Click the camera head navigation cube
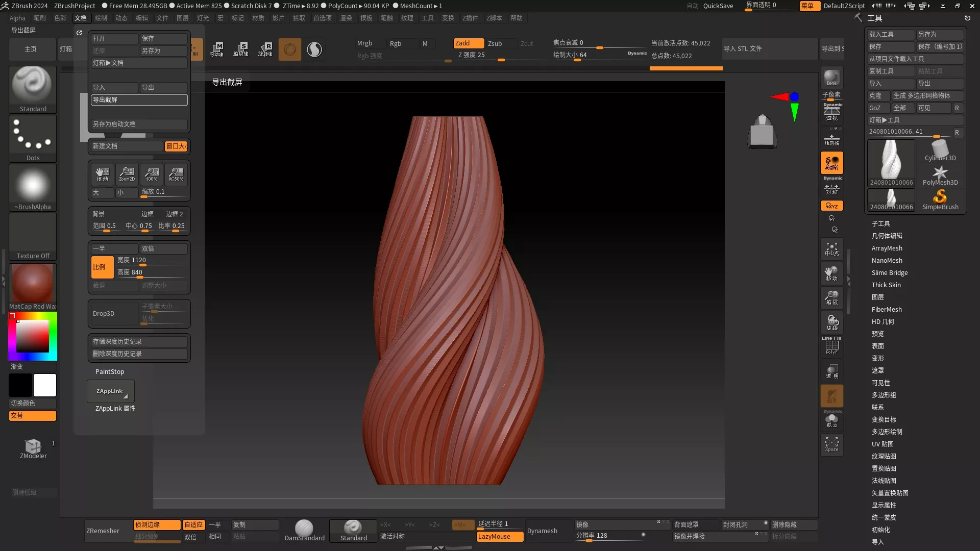 coord(762,132)
